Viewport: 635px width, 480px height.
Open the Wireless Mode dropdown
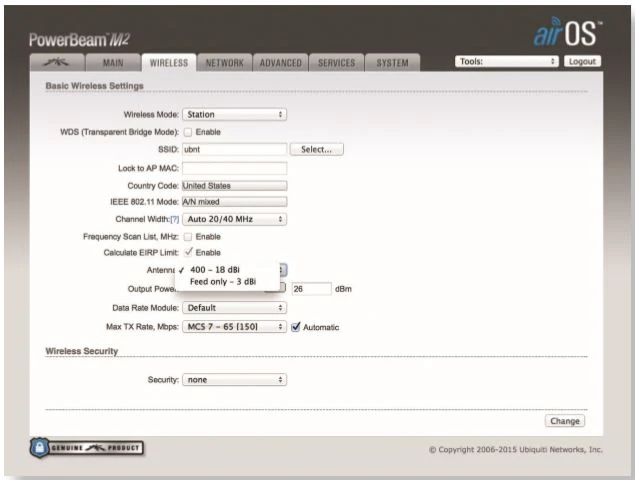pyautogui.click(x=234, y=115)
